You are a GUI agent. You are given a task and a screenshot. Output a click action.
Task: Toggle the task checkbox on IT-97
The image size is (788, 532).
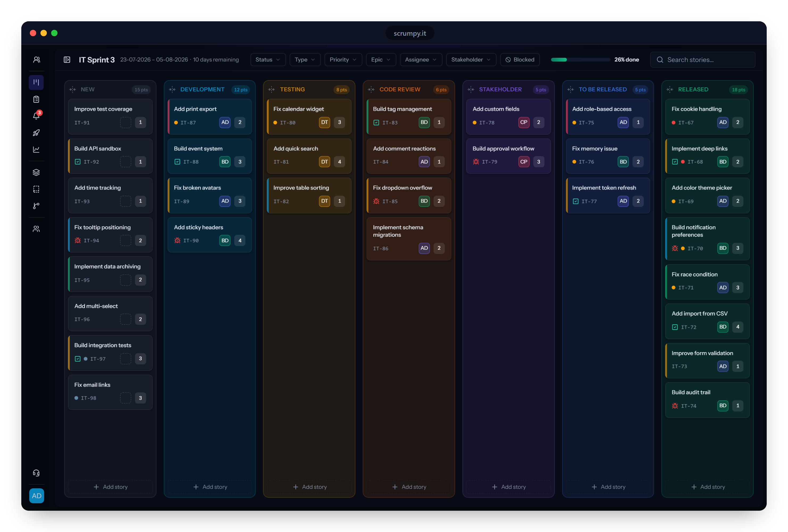coord(78,359)
